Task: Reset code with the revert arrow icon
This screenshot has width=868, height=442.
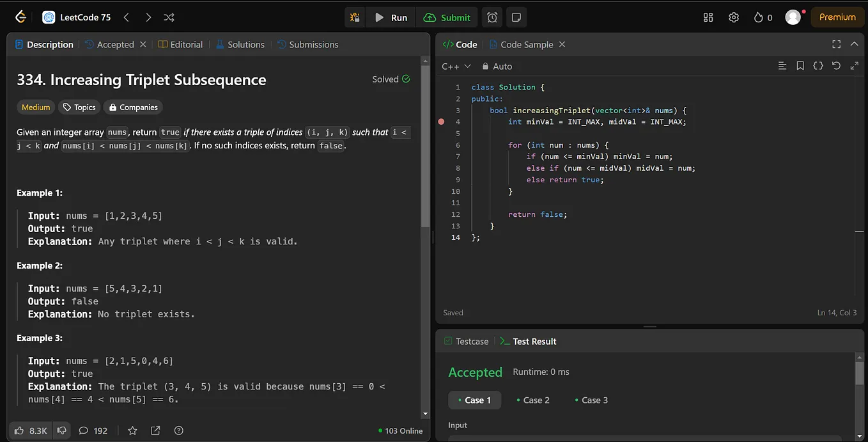Action: click(x=836, y=66)
